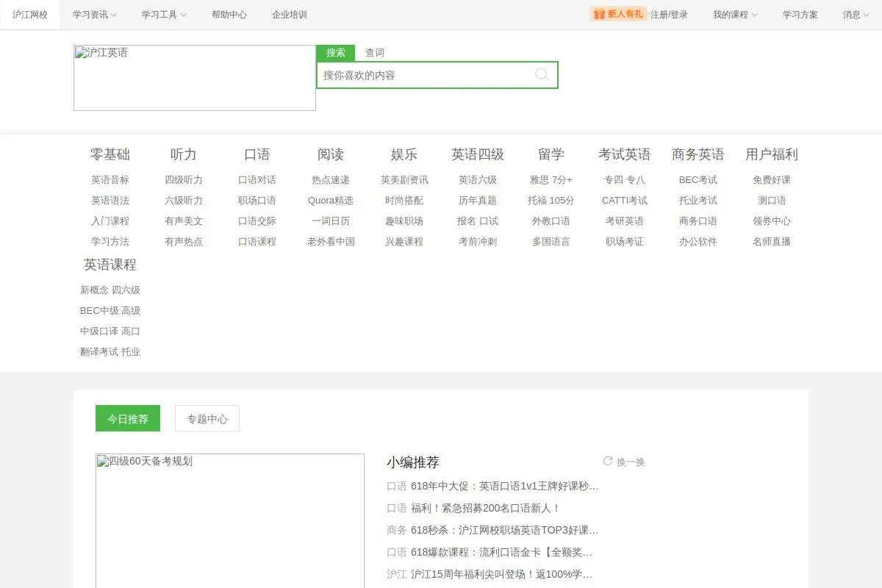The image size is (882, 588).
Task: Open the 商务英语 category heading
Action: coord(698,154)
